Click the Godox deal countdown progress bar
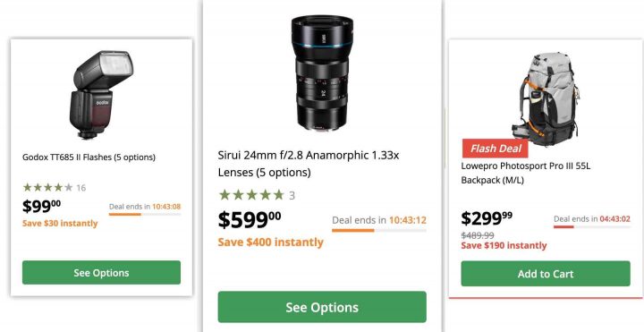Image resolution: width=644 pixels, height=332 pixels. coord(145,214)
